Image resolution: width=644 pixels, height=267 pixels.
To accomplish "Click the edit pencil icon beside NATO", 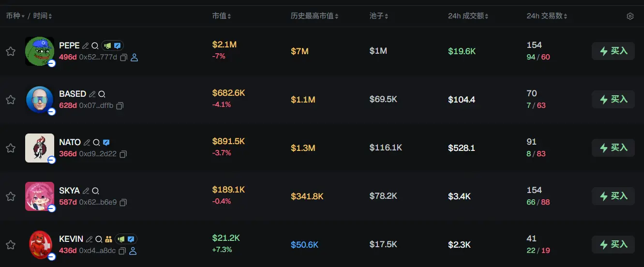I will 87,142.
